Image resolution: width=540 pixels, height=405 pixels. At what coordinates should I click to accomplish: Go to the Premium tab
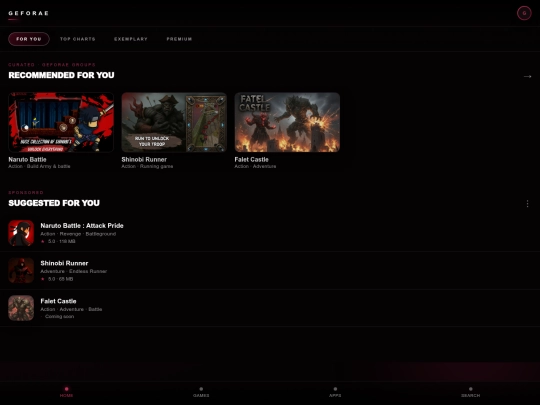click(179, 39)
